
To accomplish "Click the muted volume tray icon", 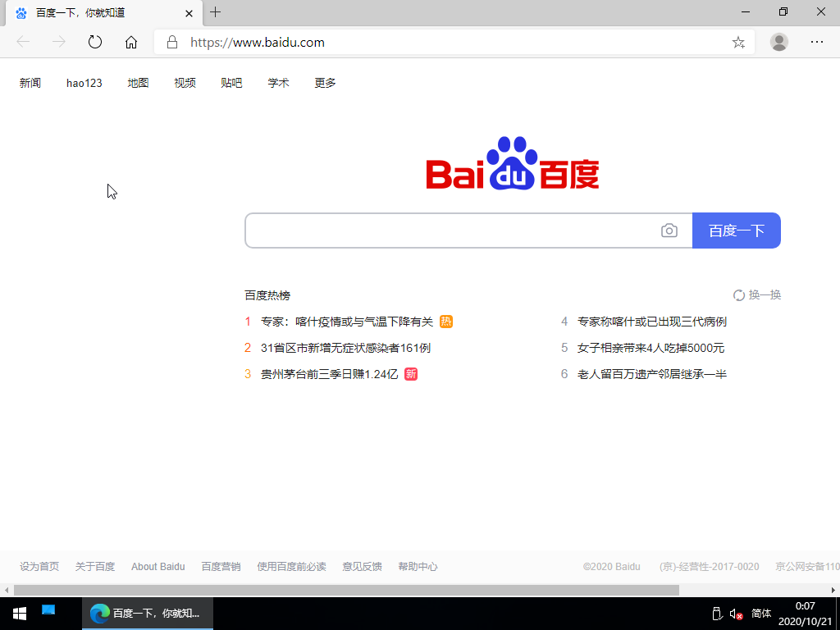I will point(736,614).
